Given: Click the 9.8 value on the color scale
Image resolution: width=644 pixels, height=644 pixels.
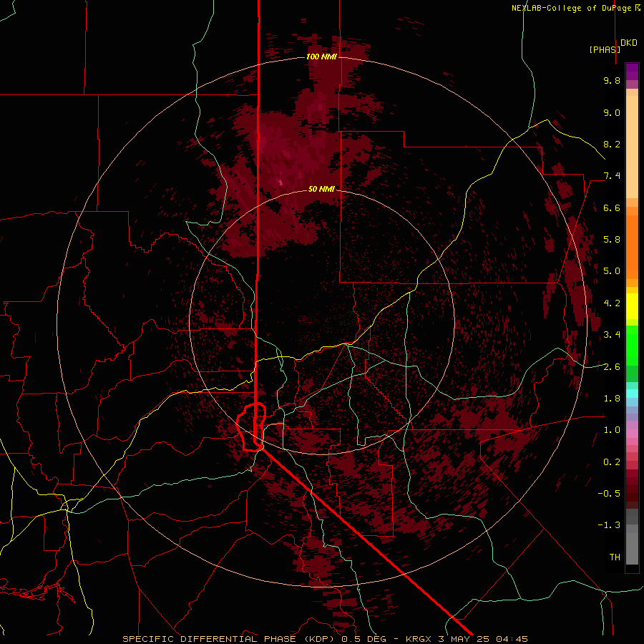Looking at the screenshot, I should [612, 80].
